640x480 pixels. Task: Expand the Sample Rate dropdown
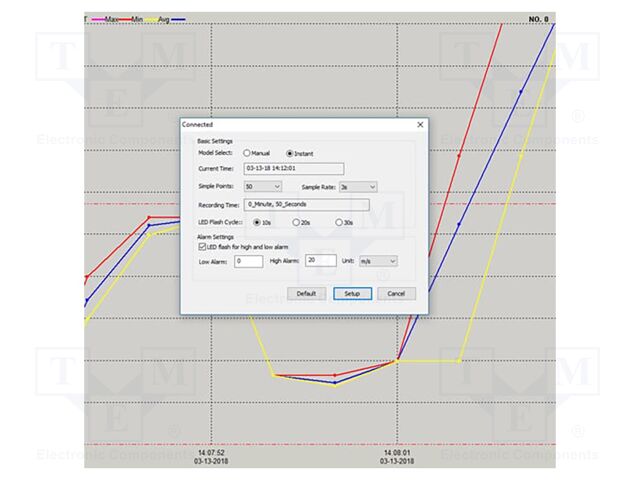357,186
